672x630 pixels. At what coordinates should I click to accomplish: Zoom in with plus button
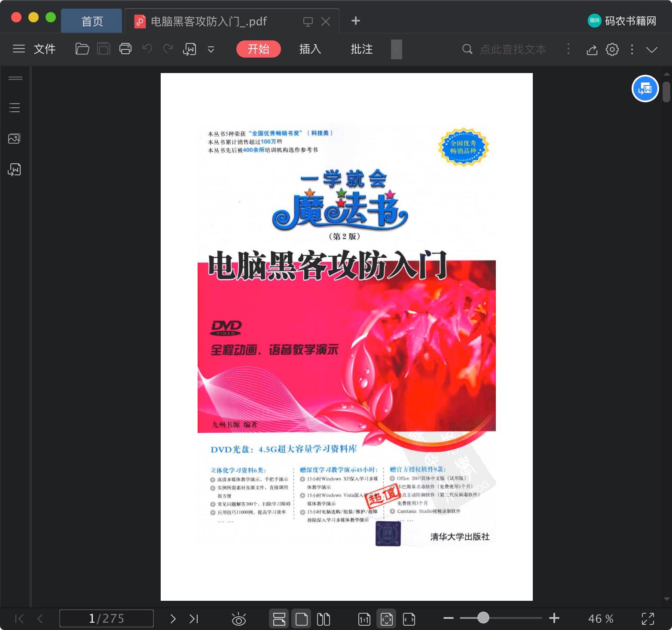coord(554,618)
